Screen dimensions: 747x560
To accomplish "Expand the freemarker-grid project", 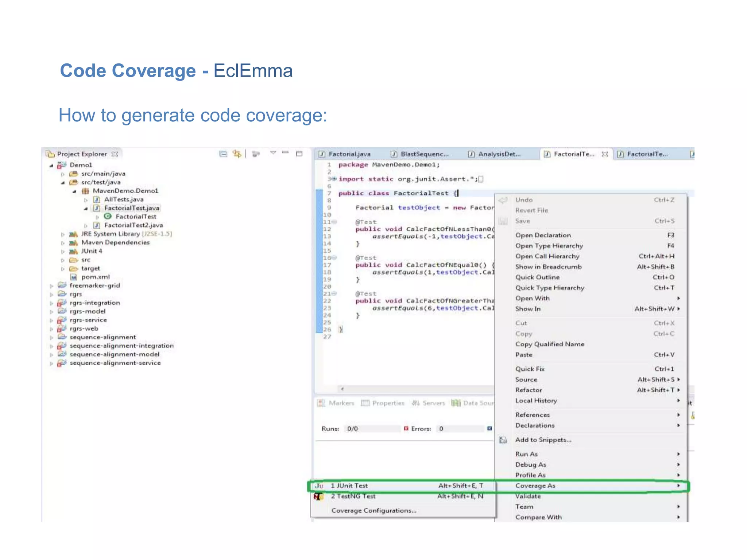I will coord(51,286).
